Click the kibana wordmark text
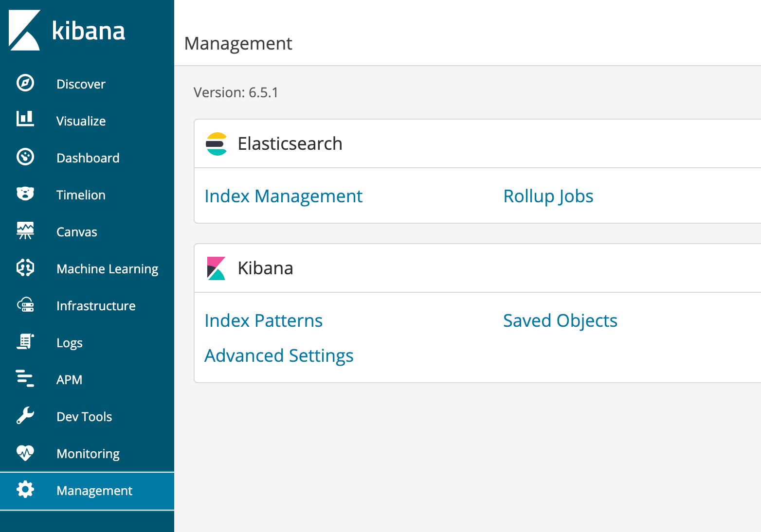761x532 pixels. 89,31
